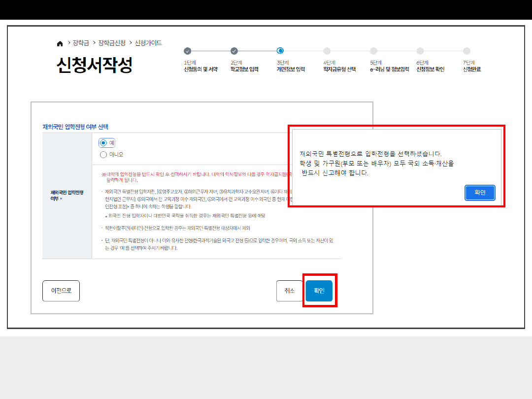Viewport: 532px width, 399px height.
Task: Click the step 1 completed checkmark circle
Action: coord(187,51)
